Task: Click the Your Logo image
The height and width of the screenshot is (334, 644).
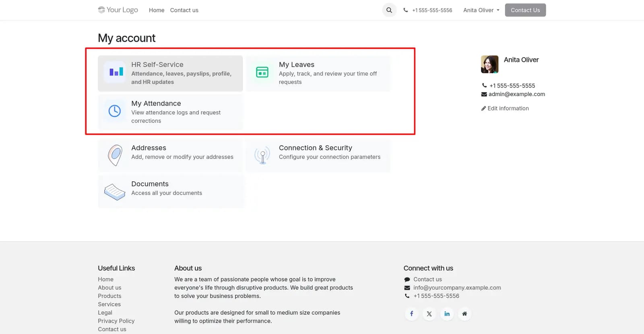Action: 118,10
